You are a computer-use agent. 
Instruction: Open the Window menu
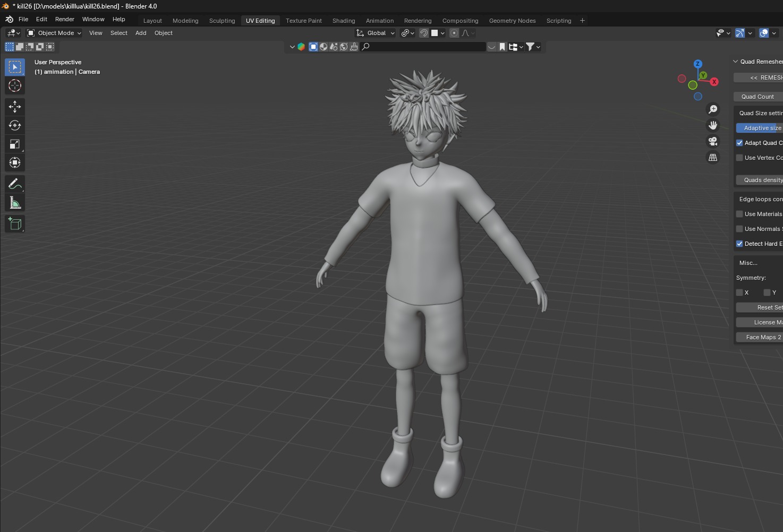point(93,19)
